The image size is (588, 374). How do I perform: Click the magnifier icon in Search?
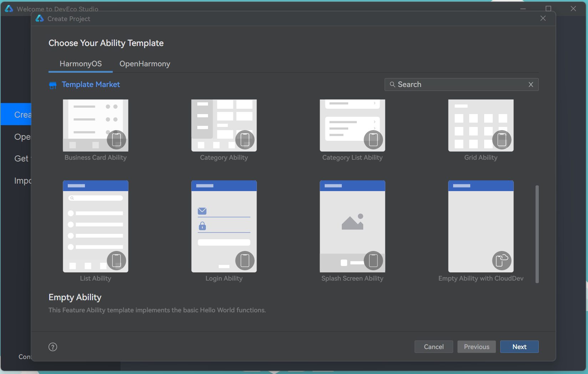pos(392,84)
